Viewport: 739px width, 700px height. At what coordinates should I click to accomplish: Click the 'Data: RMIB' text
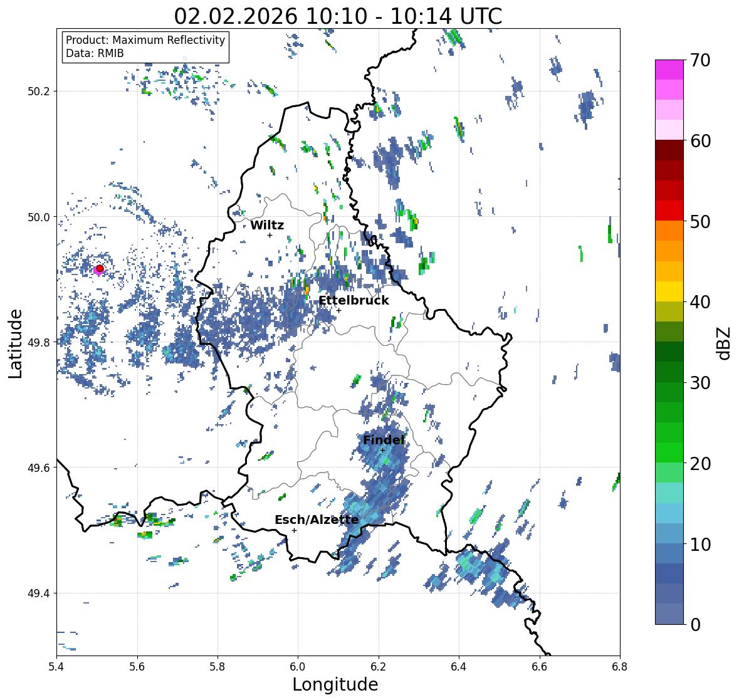click(x=95, y=53)
